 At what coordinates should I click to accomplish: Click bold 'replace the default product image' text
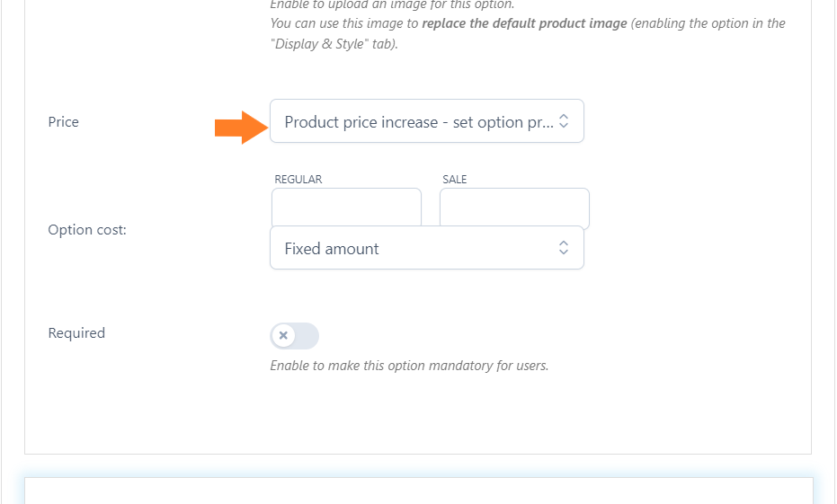tap(524, 23)
